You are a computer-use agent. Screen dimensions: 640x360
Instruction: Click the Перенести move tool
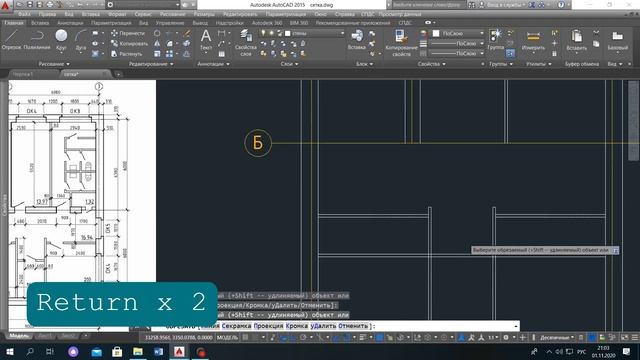pyautogui.click(x=128, y=33)
